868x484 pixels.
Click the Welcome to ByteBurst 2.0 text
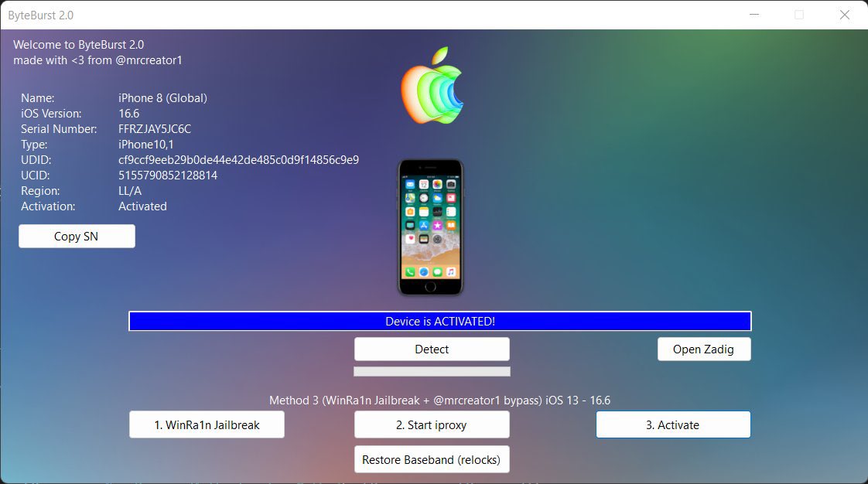[x=79, y=45]
